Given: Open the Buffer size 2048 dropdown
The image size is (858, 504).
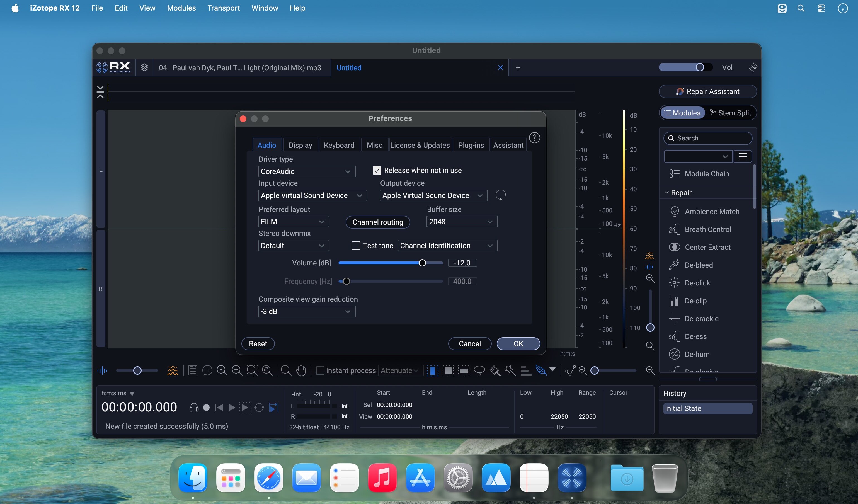Looking at the screenshot, I should coord(462,222).
